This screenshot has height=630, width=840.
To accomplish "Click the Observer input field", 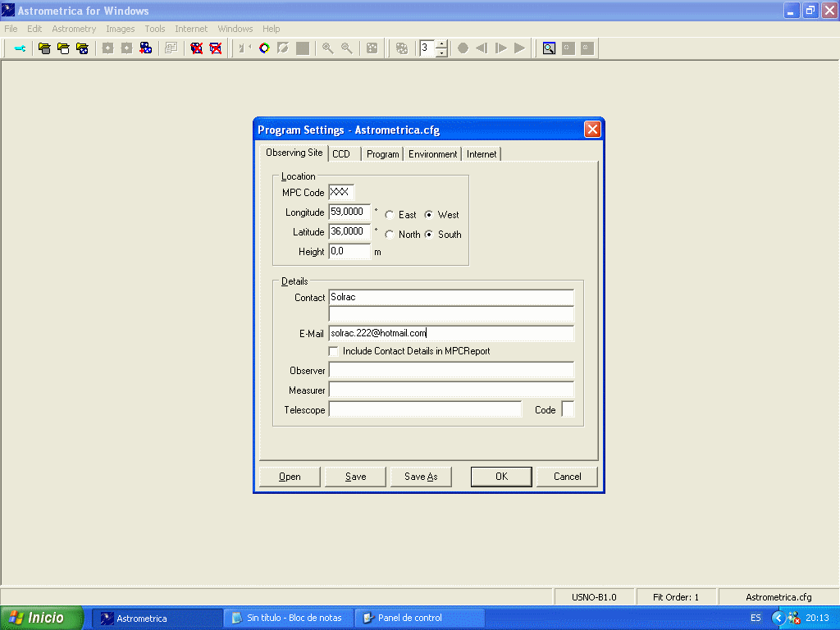I will [451, 370].
